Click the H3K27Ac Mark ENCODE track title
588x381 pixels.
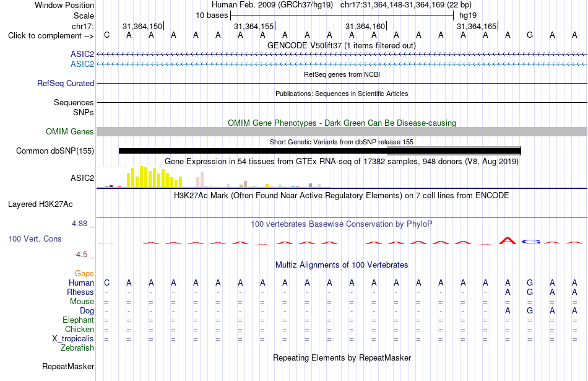341,196
